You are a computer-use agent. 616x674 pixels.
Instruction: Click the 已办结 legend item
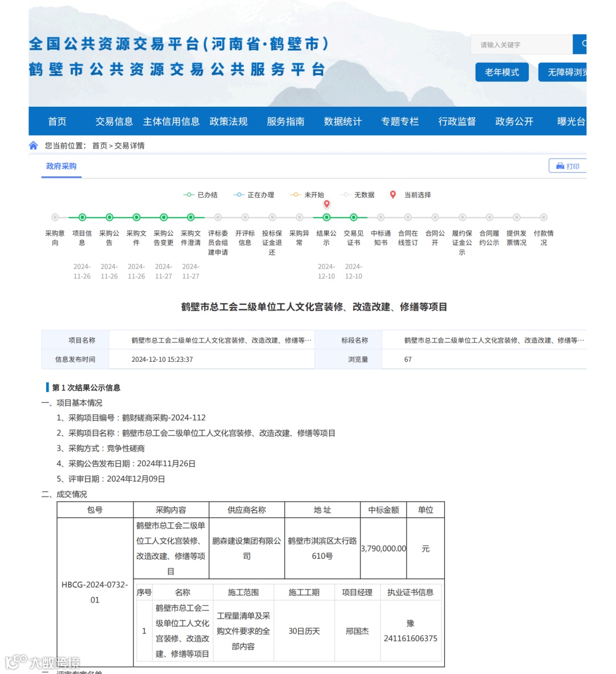pyautogui.click(x=201, y=195)
